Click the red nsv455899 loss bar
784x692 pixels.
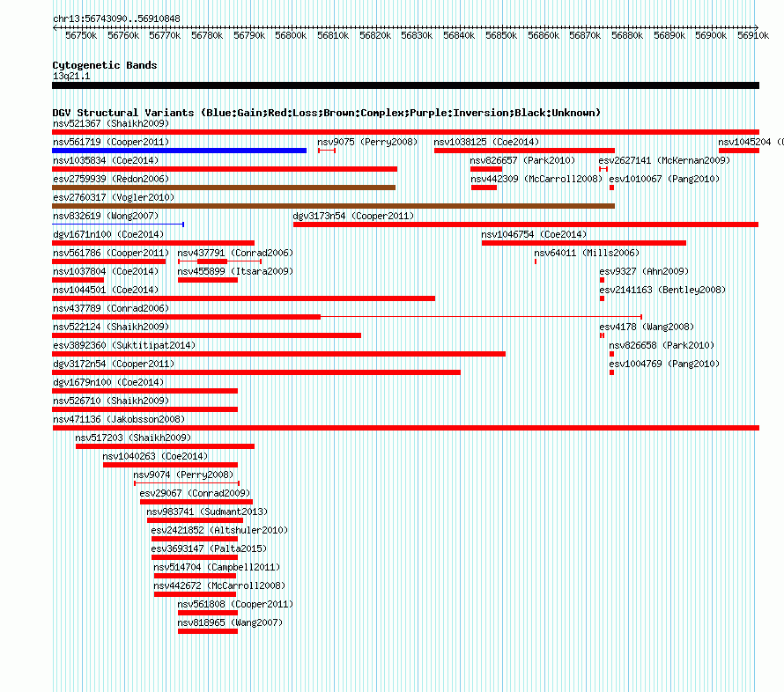click(x=208, y=280)
